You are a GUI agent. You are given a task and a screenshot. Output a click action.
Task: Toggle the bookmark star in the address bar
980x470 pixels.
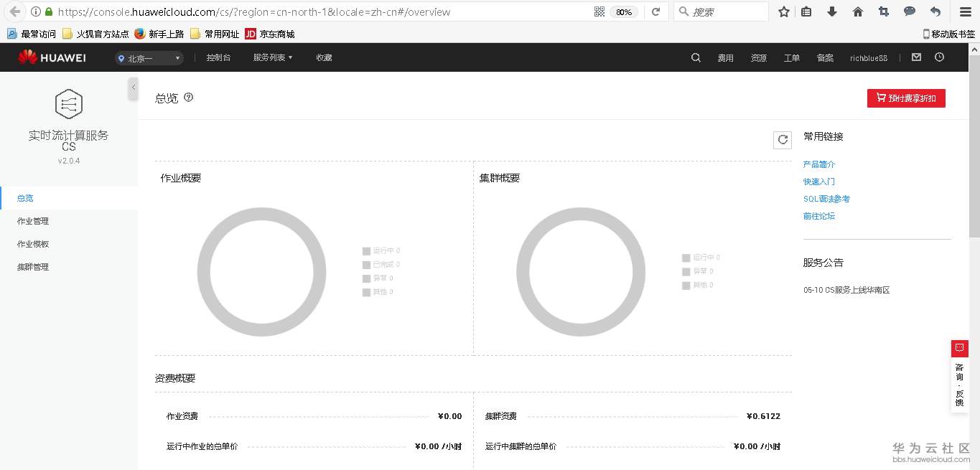(x=783, y=11)
